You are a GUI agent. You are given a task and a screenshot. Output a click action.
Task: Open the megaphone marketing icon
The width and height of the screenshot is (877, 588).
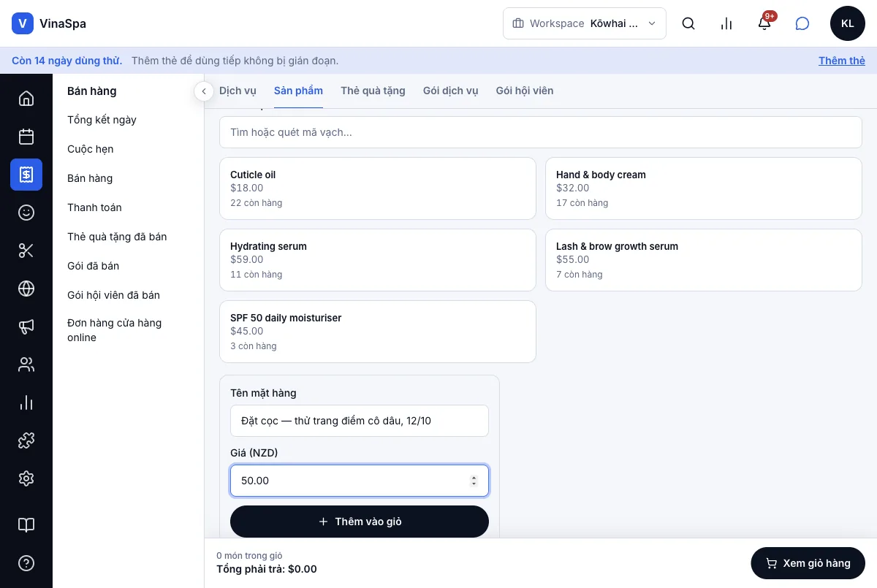26,327
